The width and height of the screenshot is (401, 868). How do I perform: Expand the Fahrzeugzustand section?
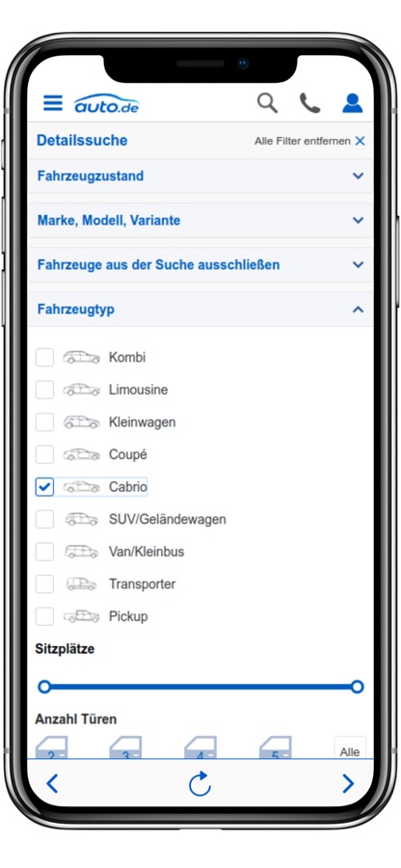click(200, 176)
